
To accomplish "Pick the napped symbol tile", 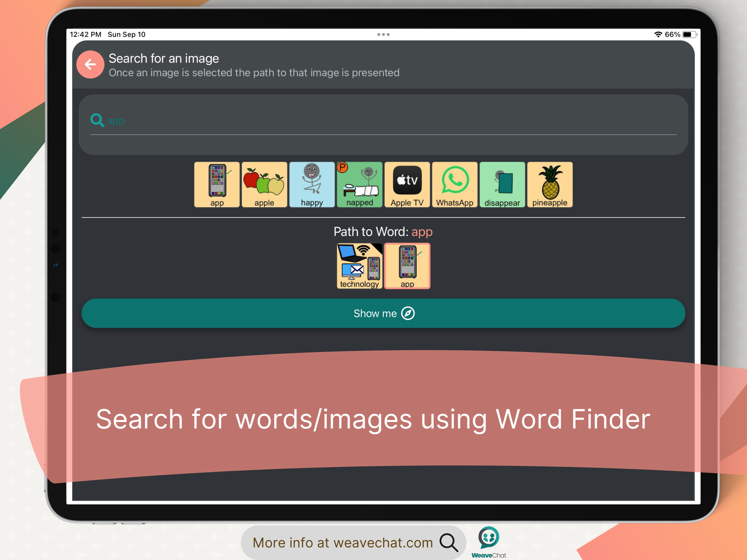I will click(359, 184).
